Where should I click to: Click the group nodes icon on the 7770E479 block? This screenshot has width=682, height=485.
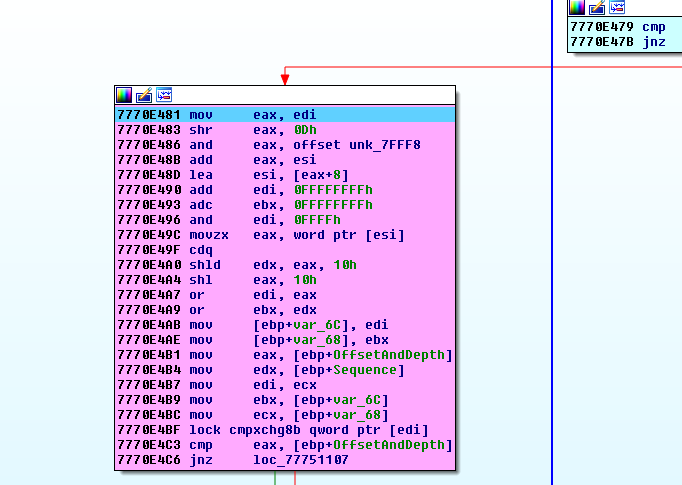pos(617,7)
